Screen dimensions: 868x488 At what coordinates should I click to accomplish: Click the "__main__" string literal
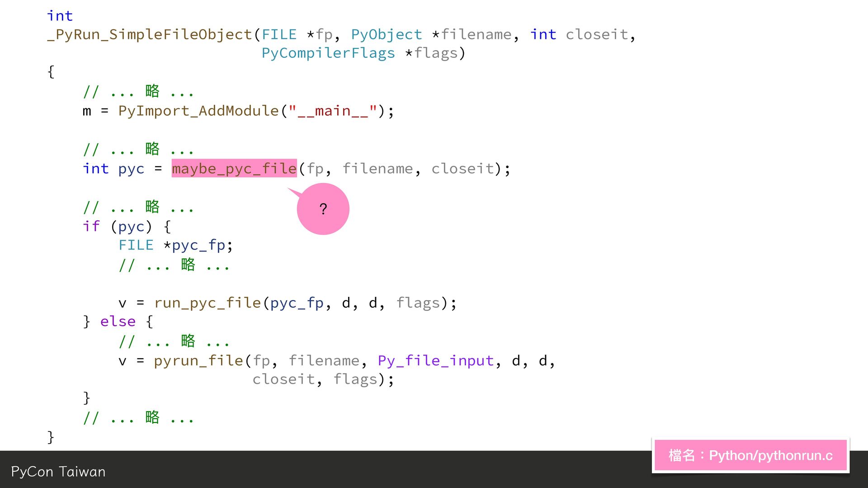tap(332, 111)
